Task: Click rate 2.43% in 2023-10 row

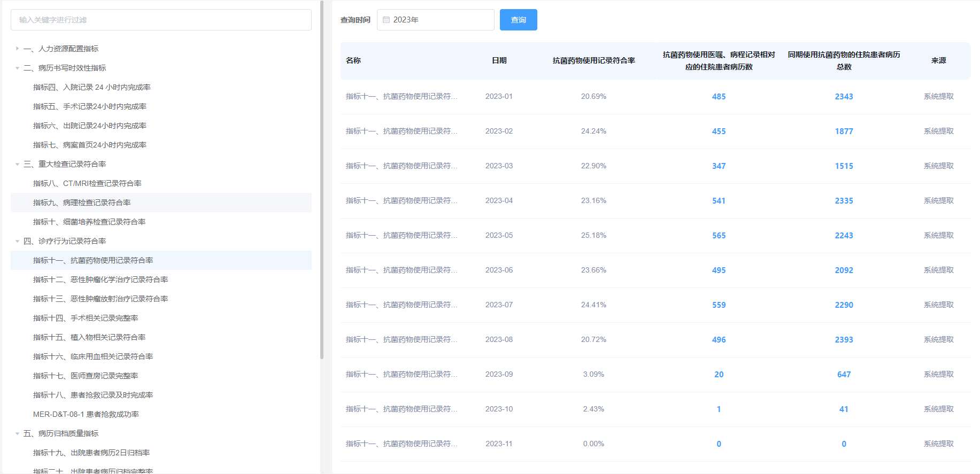Action: pyautogui.click(x=593, y=409)
